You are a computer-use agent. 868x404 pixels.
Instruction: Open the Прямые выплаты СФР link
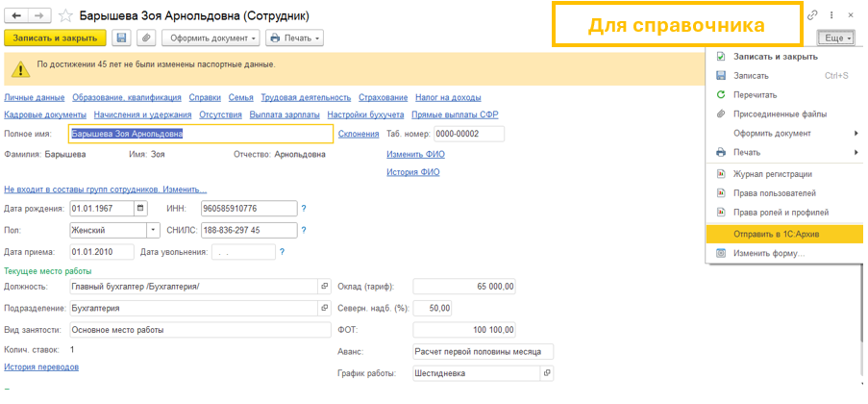click(455, 114)
